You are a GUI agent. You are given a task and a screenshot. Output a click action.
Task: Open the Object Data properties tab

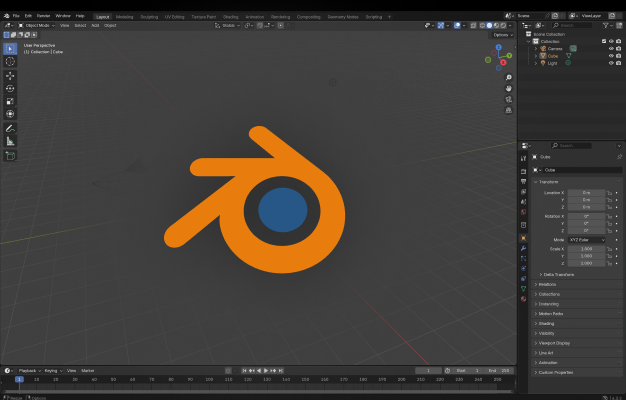[523, 289]
